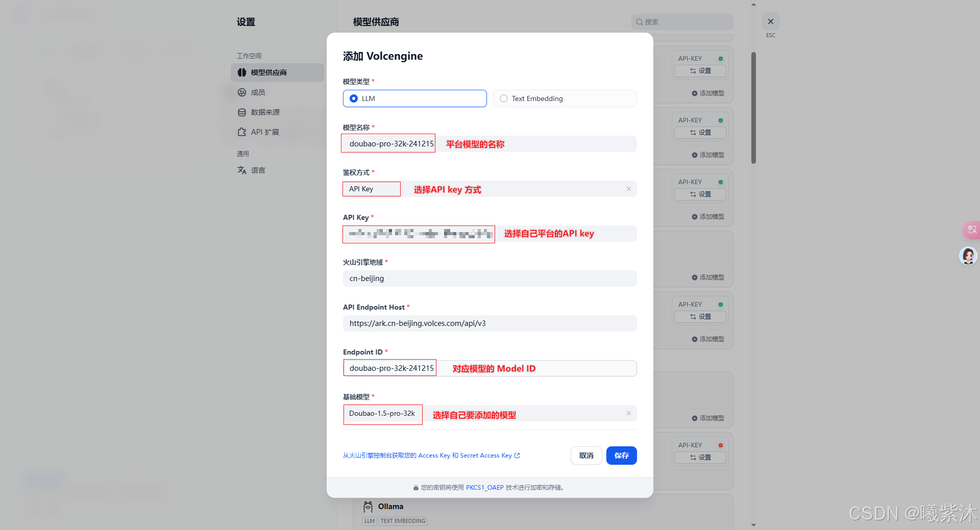Click the LLM tag under Ollama
Image resolution: width=980 pixels, height=530 pixels.
370,521
